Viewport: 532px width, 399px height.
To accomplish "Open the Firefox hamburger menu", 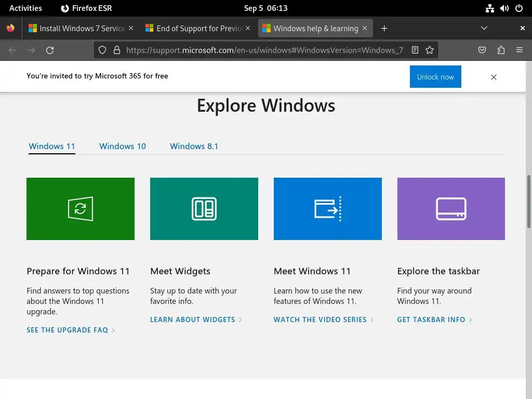I will [520, 50].
